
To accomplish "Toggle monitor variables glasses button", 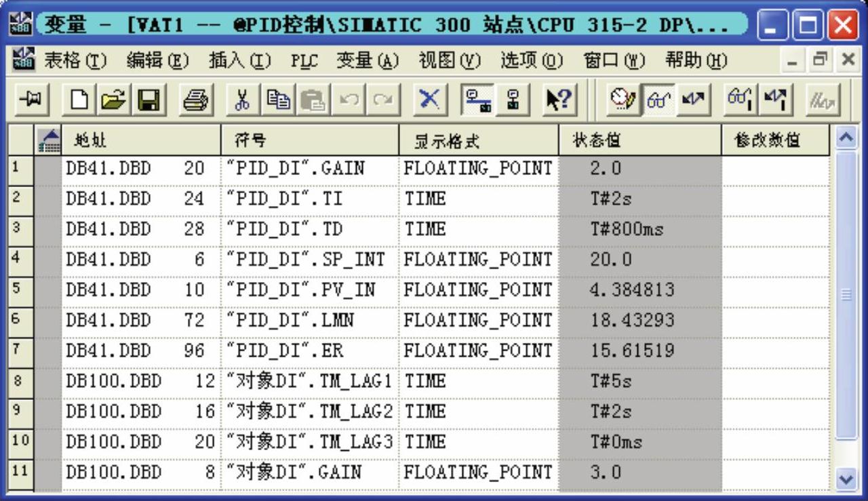I will click(658, 100).
